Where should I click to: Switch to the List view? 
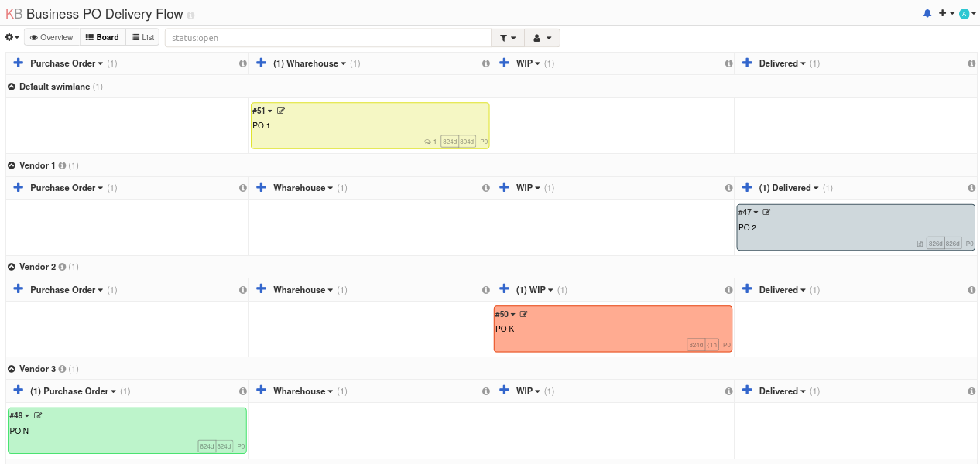click(142, 38)
